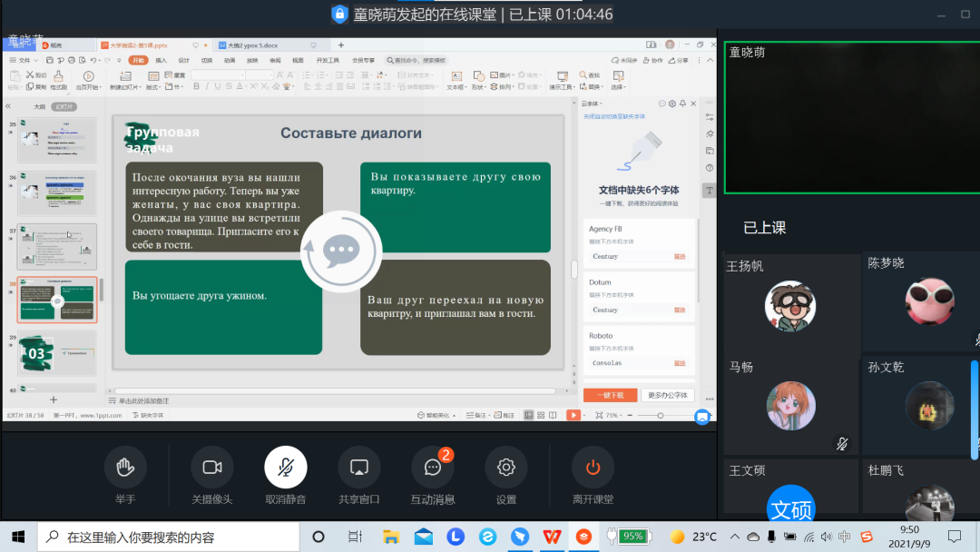This screenshot has width=980, height=552.
Task: Click the Format Painter brush icon
Action: click(58, 76)
